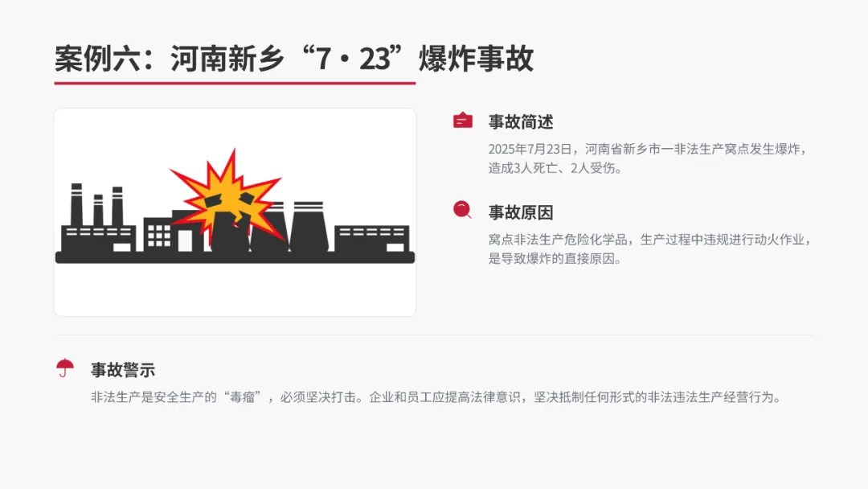The width and height of the screenshot is (868, 489).
Task: Click the red underline beneath the title
Action: (235, 83)
